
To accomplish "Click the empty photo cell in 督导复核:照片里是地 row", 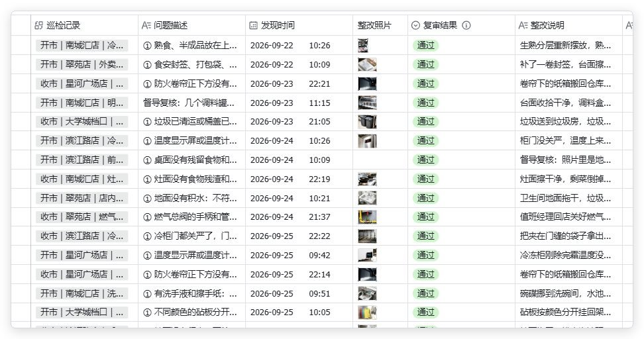I will [x=380, y=160].
